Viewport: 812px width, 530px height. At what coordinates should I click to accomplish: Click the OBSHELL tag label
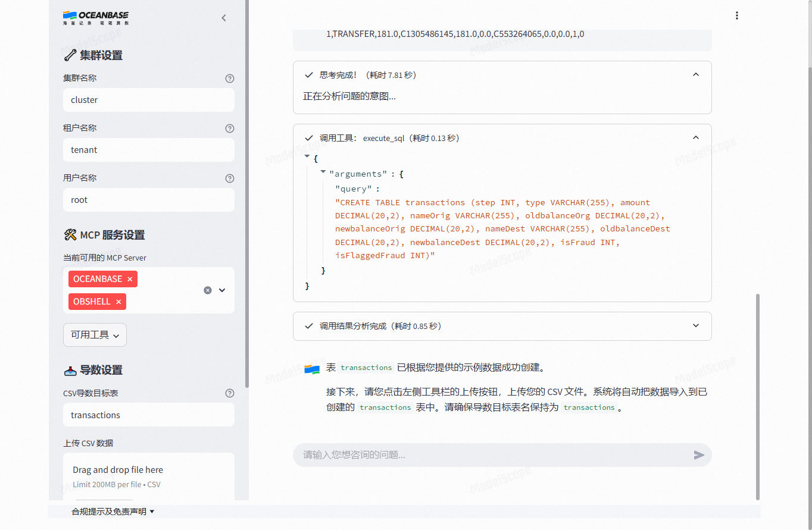(x=92, y=302)
